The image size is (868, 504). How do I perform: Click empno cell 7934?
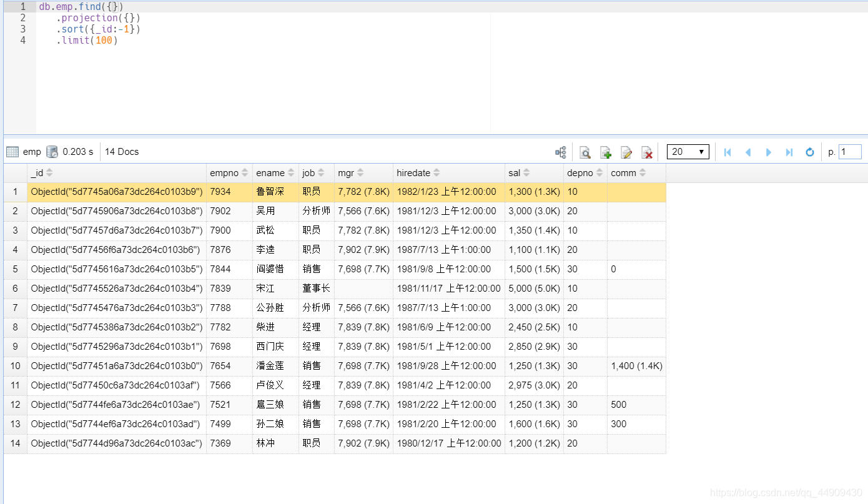(230, 192)
